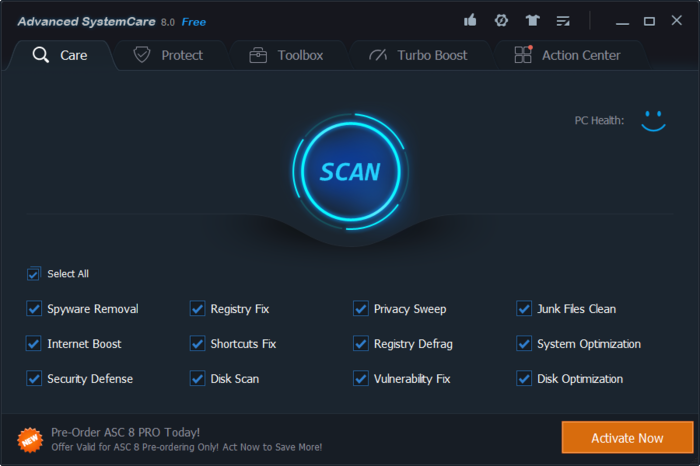Click the refresh/update icon in title bar
This screenshot has height=466, width=700.
(501, 20)
